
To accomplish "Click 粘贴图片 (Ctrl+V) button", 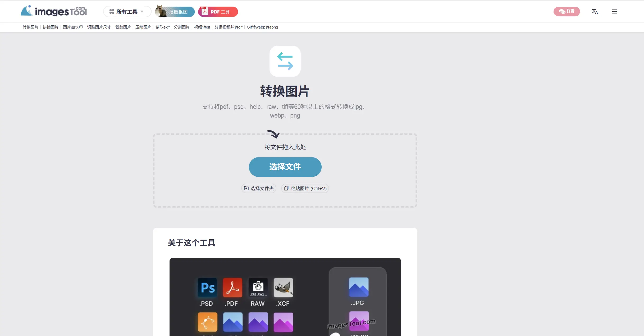I will (305, 188).
